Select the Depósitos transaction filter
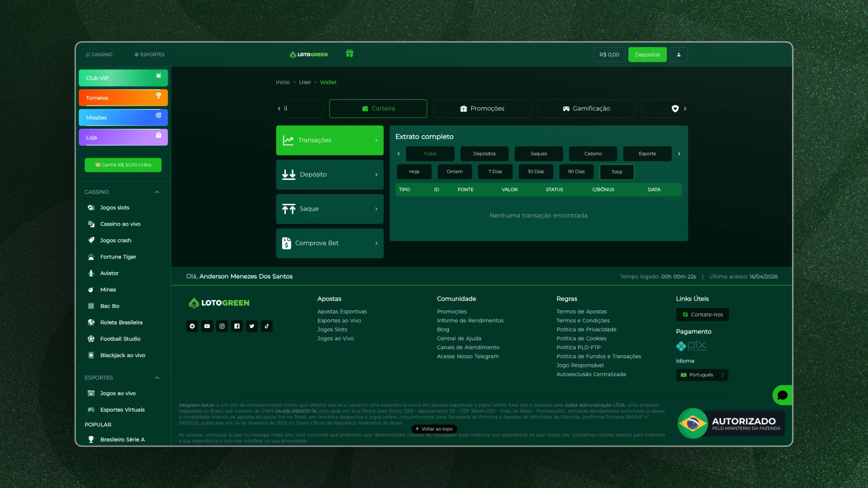Image resolution: width=868 pixels, height=488 pixels. pyautogui.click(x=484, y=154)
